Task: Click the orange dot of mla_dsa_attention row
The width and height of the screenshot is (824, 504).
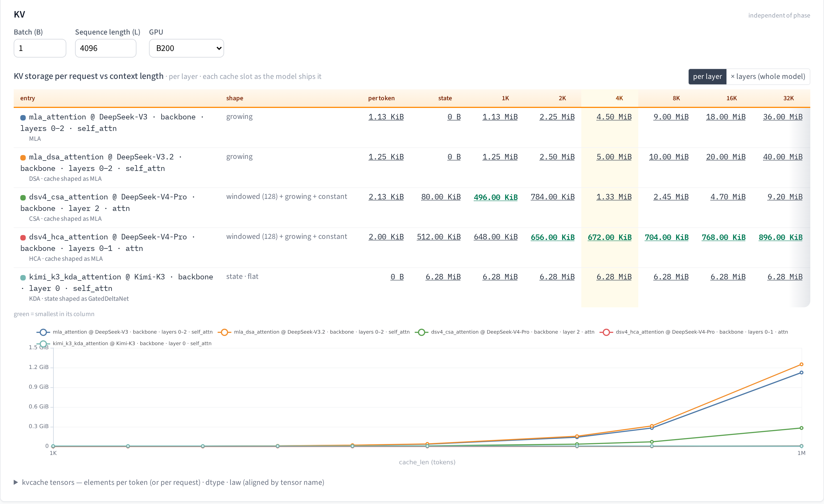Action: coord(23,157)
